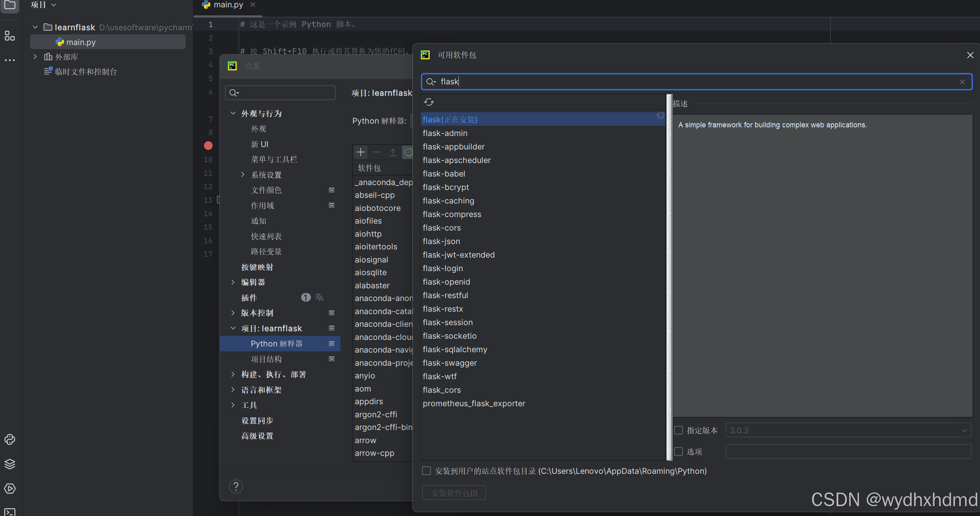Image resolution: width=980 pixels, height=516 pixels.
Task: Click the add package plus icon
Action: pos(361,152)
